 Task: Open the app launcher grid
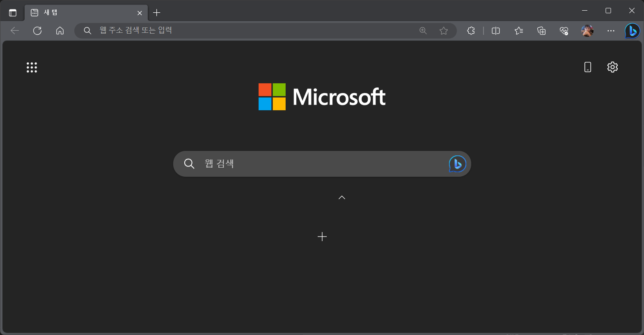click(x=32, y=68)
